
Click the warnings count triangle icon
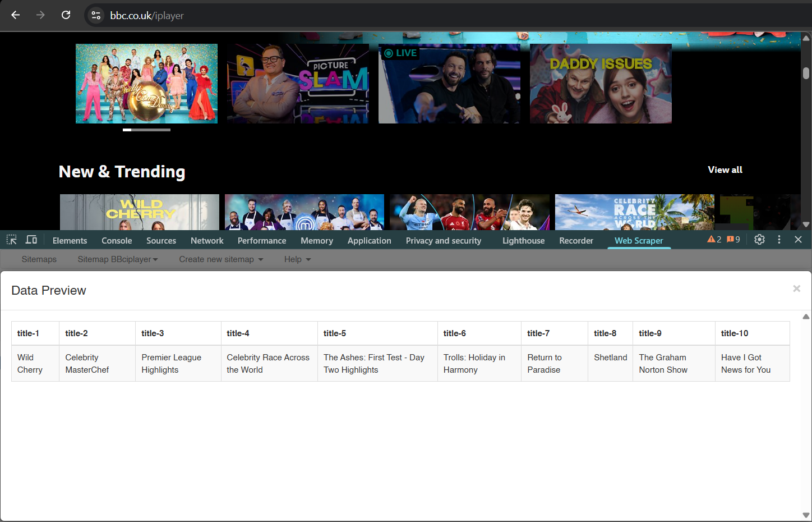(x=711, y=240)
